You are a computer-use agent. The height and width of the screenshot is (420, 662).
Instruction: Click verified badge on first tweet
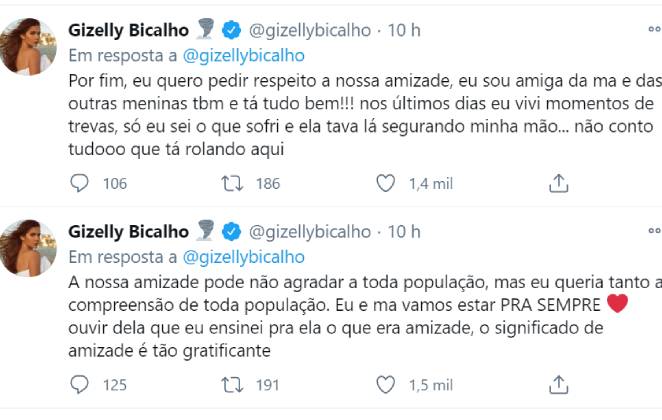click(230, 29)
